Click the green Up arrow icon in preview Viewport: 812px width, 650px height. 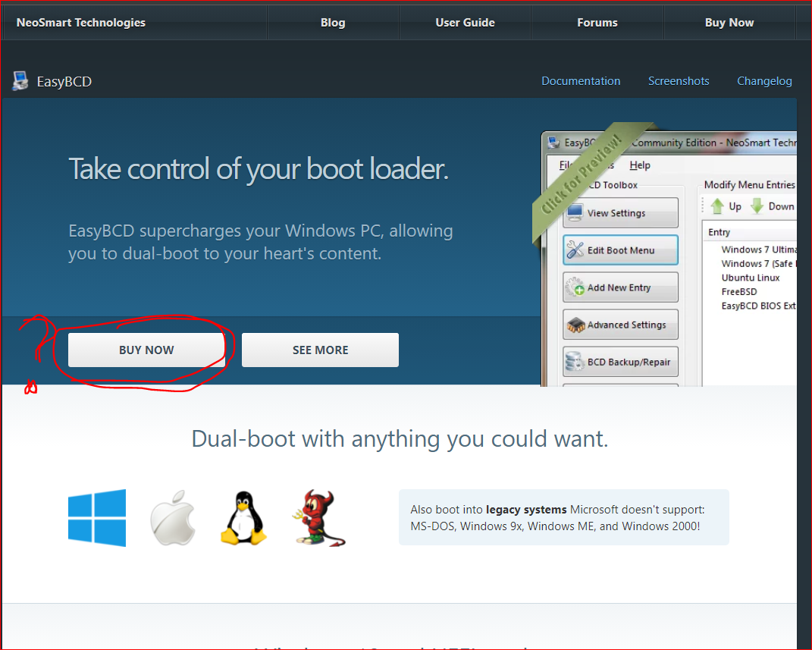tap(717, 206)
